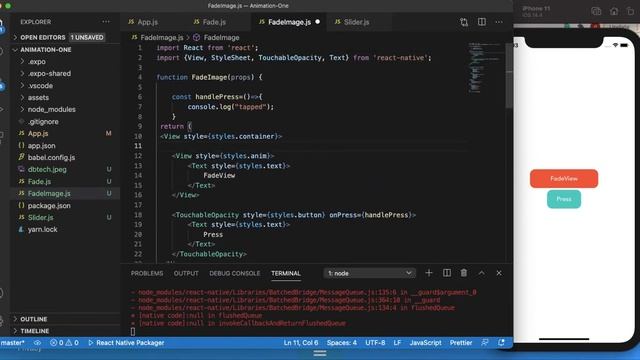Viewport: 640px width, 360px height.
Task: Click the compare changes icon in editor toolbar
Action: point(464,22)
